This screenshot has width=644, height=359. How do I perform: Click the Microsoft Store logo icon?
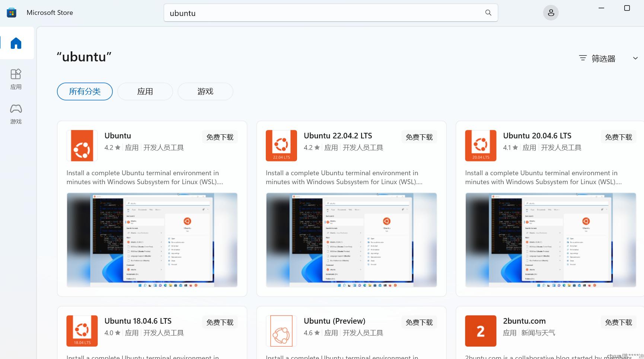12,13
